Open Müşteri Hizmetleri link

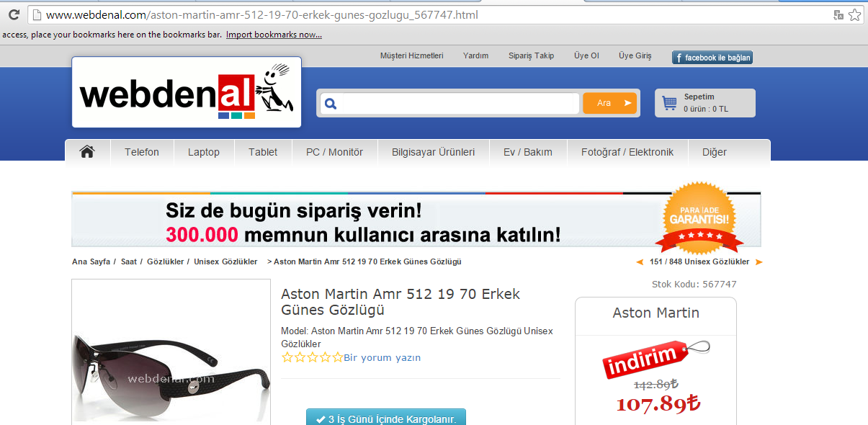[x=412, y=55]
